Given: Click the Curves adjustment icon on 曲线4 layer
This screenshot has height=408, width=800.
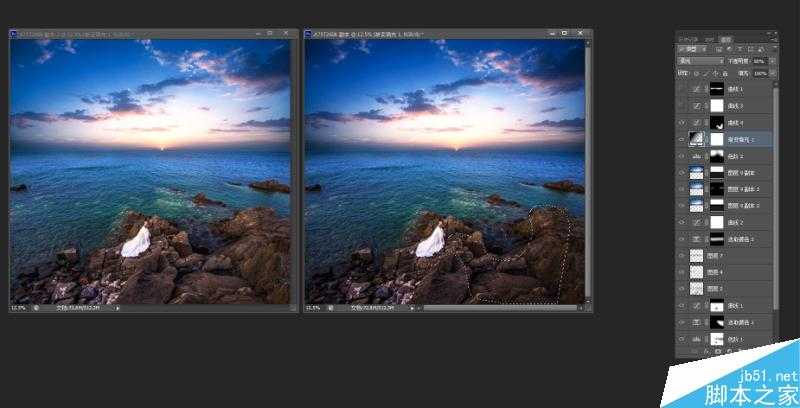Looking at the screenshot, I should pos(697,123).
